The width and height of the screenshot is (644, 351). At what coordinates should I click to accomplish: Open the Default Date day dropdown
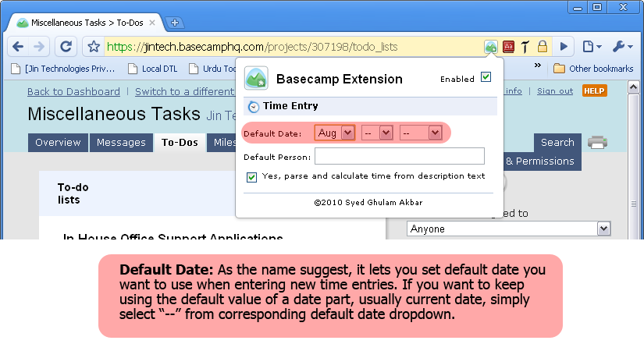pos(377,133)
